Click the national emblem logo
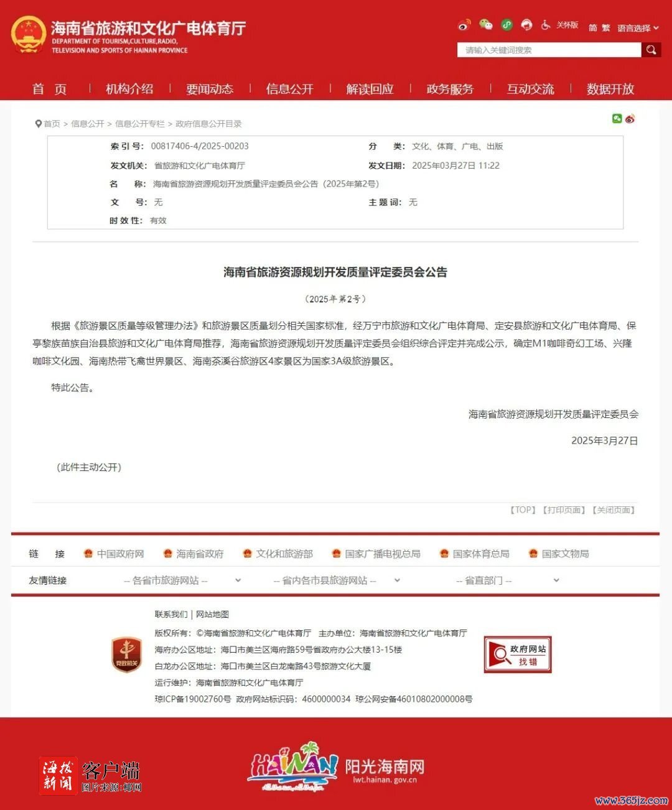This screenshot has height=810, width=672. point(28,34)
